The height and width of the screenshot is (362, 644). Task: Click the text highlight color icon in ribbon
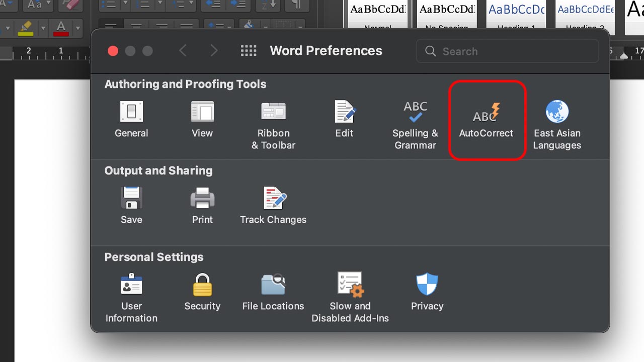tap(25, 28)
